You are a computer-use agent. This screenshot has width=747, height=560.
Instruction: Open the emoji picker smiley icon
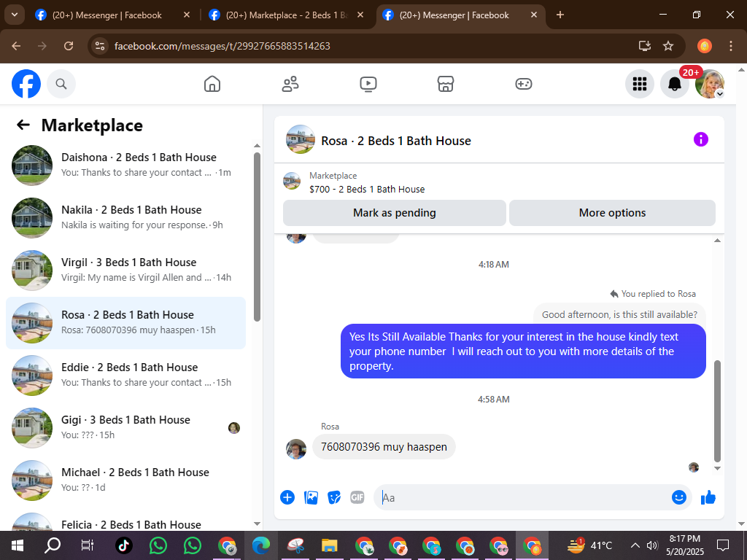coord(679,497)
